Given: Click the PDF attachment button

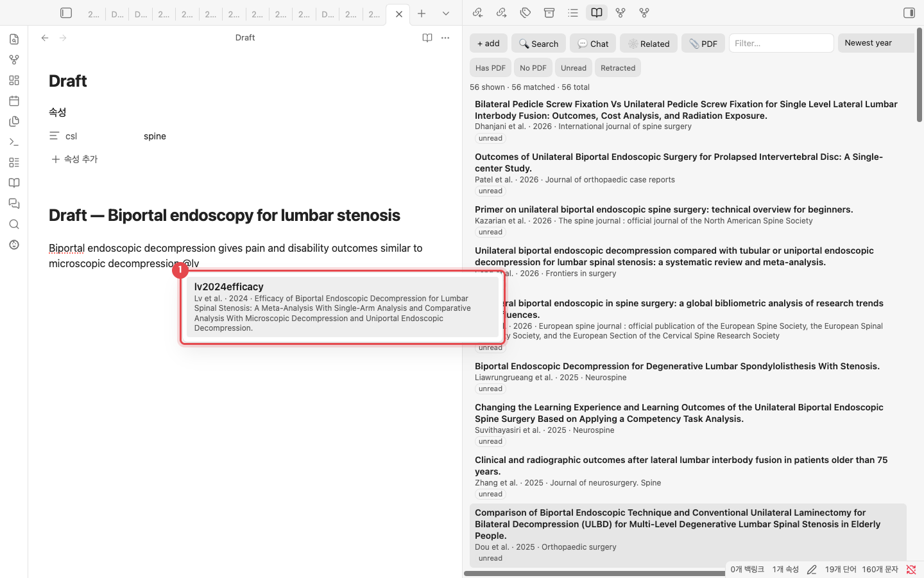Looking at the screenshot, I should coord(703,43).
